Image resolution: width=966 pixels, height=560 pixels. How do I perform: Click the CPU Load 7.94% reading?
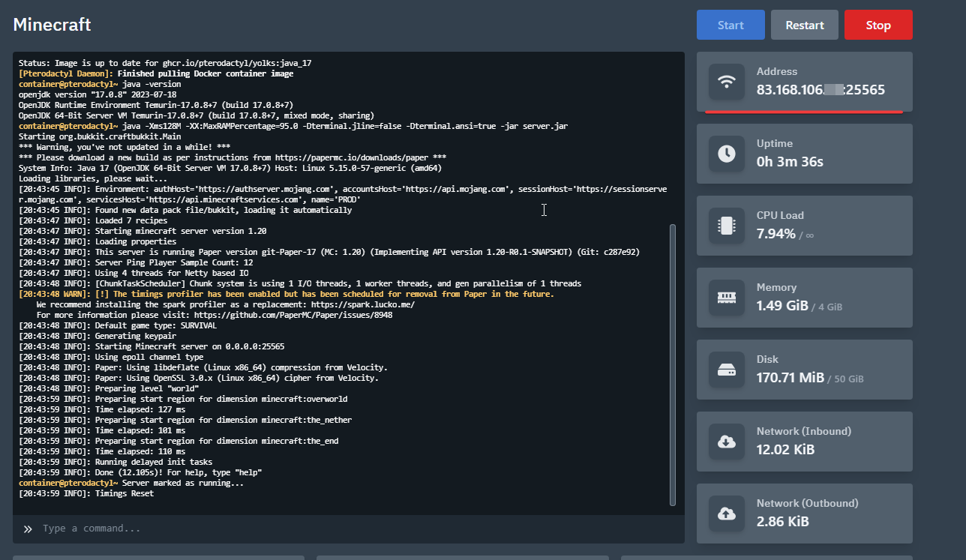coord(775,234)
